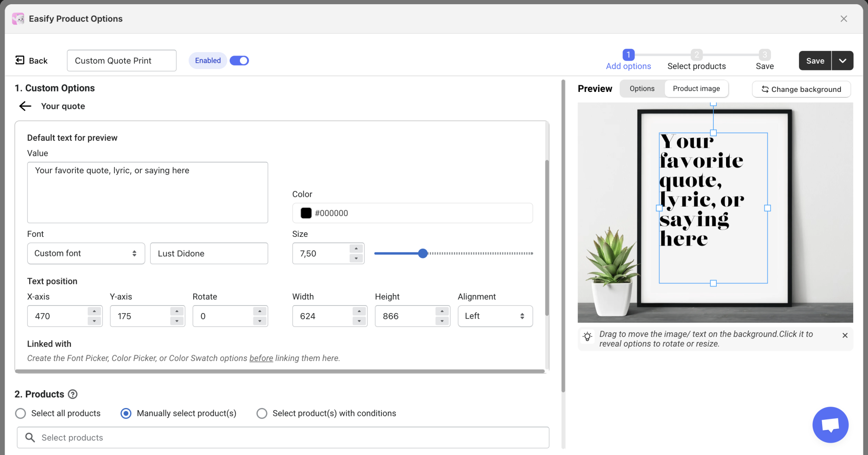Click the left arrow beside Your quote
The width and height of the screenshot is (868, 455).
point(25,106)
